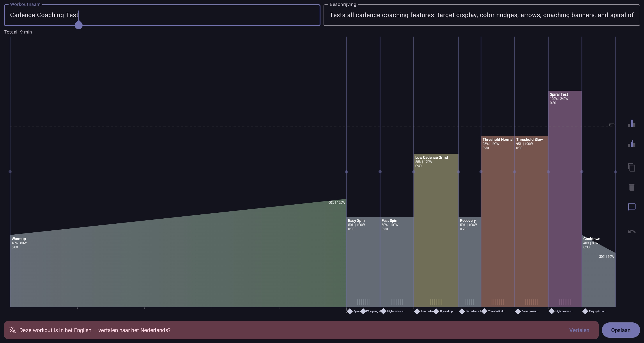Viewport: 644px width, 343px height.
Task: Click the translate icon in the language banner
Action: (x=12, y=330)
